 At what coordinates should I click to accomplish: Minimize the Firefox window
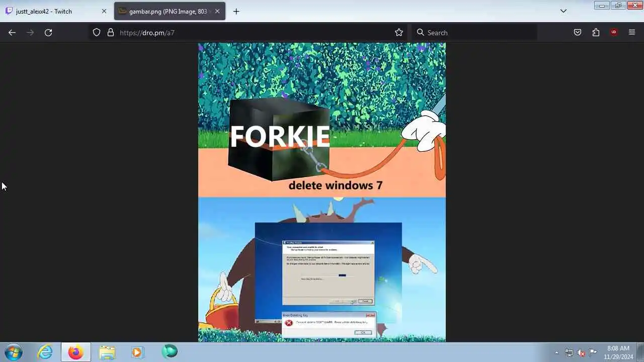[602, 6]
